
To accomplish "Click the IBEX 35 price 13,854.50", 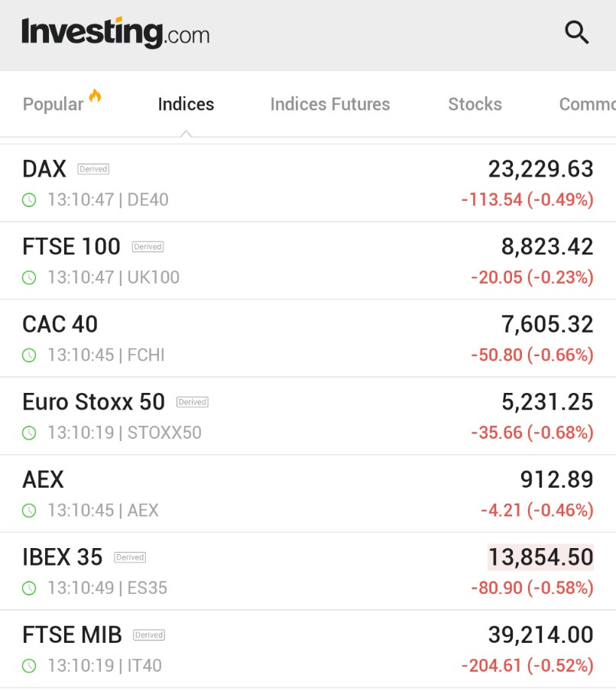I will (x=540, y=557).
